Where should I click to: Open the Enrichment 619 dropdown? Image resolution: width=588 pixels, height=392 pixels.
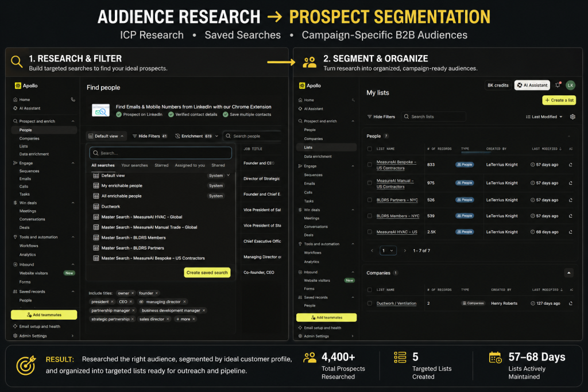coord(196,136)
